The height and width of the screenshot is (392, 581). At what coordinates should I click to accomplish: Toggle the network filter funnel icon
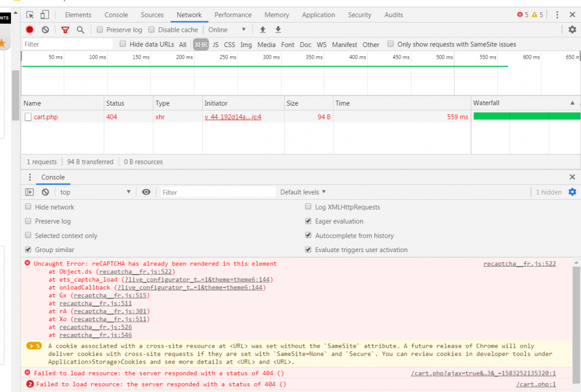coord(65,30)
